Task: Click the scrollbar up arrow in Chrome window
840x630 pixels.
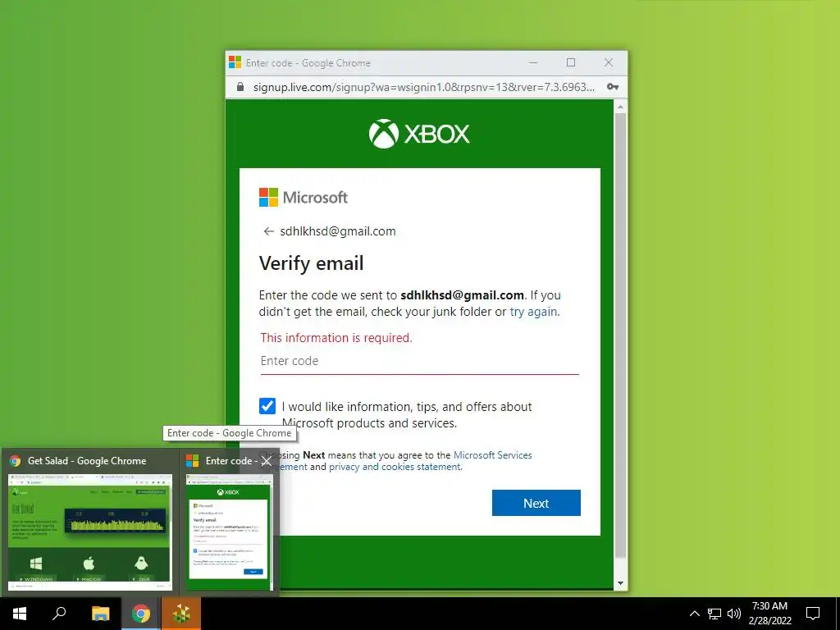Action: (620, 107)
